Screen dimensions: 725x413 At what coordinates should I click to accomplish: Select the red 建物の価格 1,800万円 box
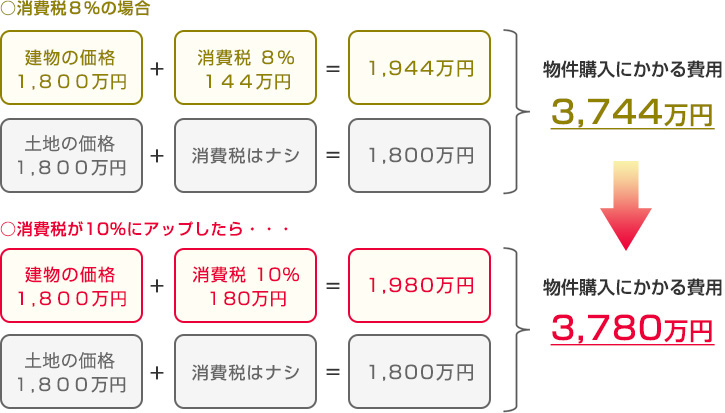pyautogui.click(x=72, y=285)
